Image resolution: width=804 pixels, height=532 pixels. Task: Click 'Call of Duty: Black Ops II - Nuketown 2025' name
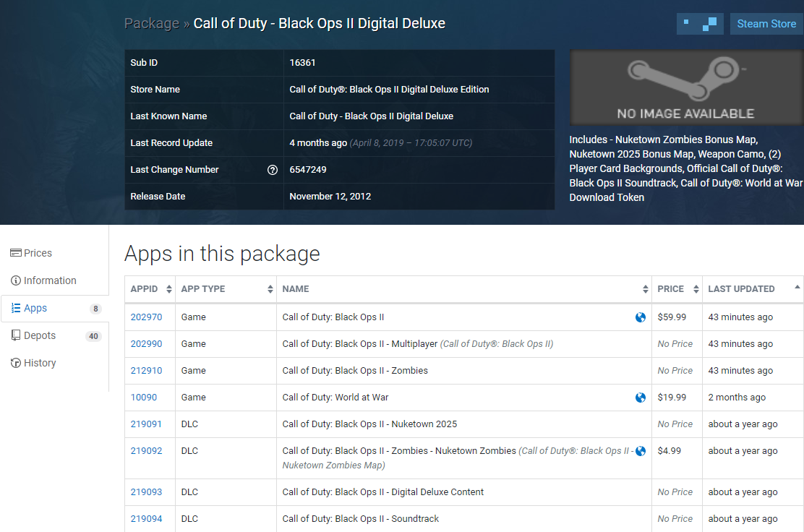click(369, 424)
